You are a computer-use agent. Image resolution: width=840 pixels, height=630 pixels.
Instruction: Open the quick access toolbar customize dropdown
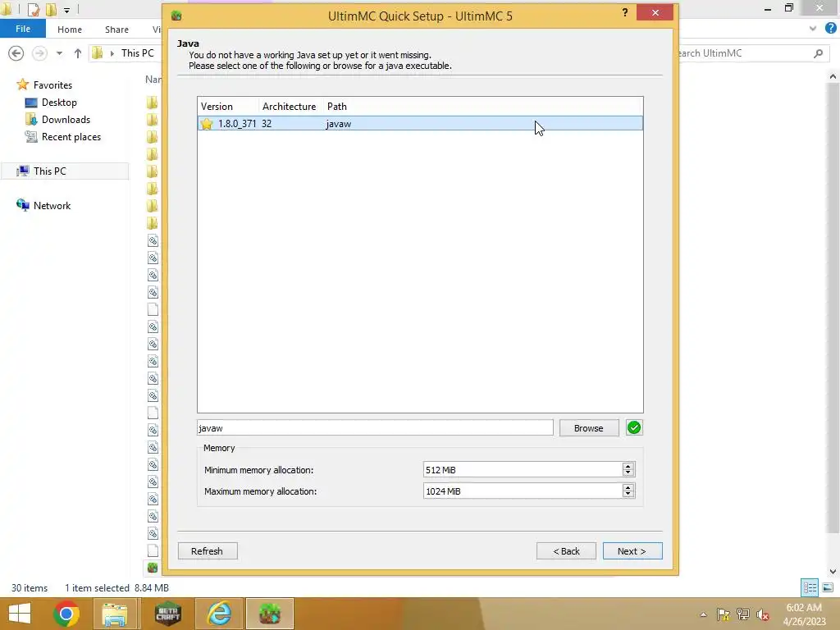66,10
